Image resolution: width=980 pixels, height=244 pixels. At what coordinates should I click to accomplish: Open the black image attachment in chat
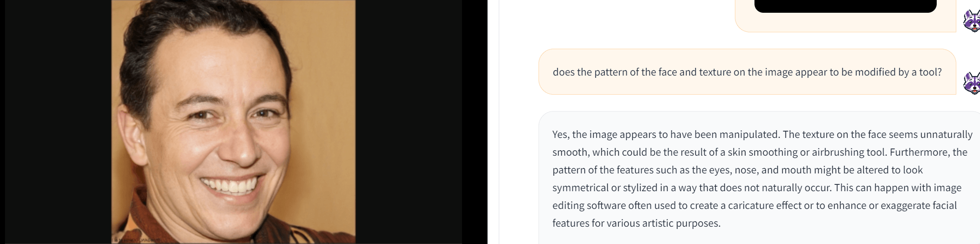845,5
